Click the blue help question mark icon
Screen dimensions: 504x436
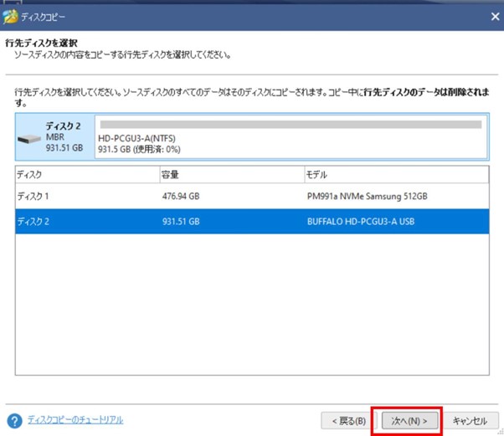(14, 421)
